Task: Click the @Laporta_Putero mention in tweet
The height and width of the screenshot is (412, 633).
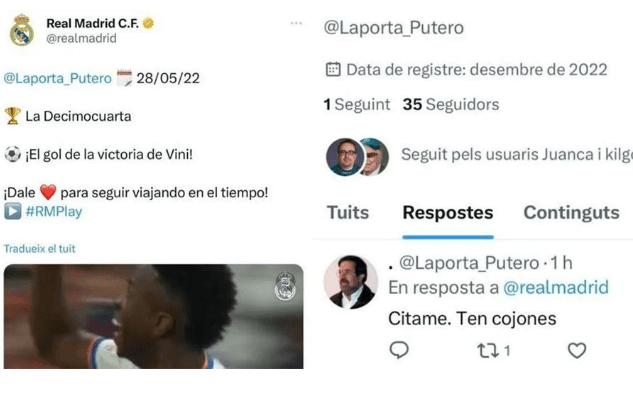Action: (x=57, y=78)
